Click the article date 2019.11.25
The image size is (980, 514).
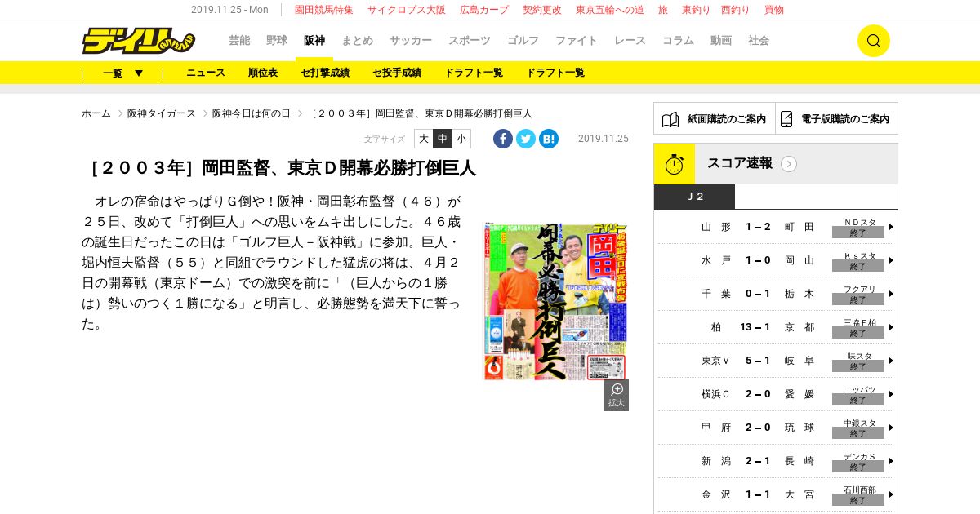pyautogui.click(x=604, y=139)
